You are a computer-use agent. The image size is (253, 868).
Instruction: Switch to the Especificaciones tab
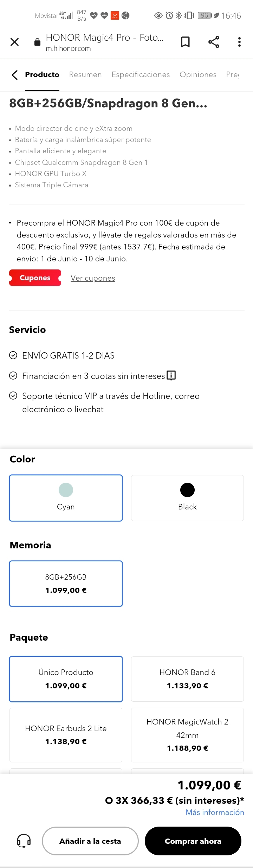click(x=141, y=75)
